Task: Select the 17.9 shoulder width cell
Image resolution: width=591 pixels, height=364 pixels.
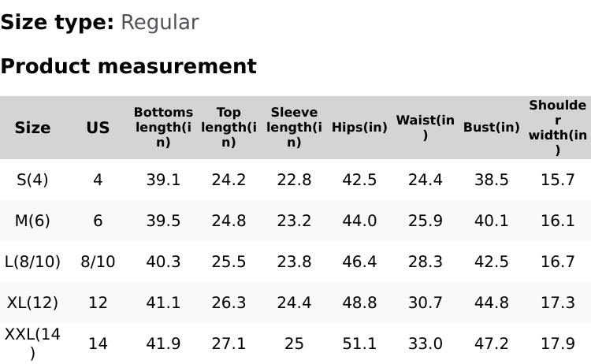Action: click(x=558, y=344)
